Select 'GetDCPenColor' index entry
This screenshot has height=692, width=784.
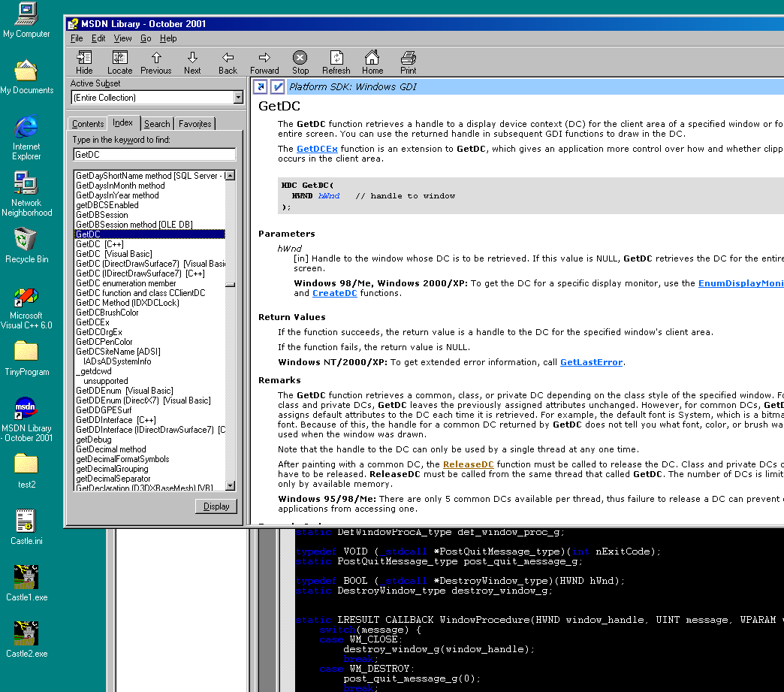(104, 342)
